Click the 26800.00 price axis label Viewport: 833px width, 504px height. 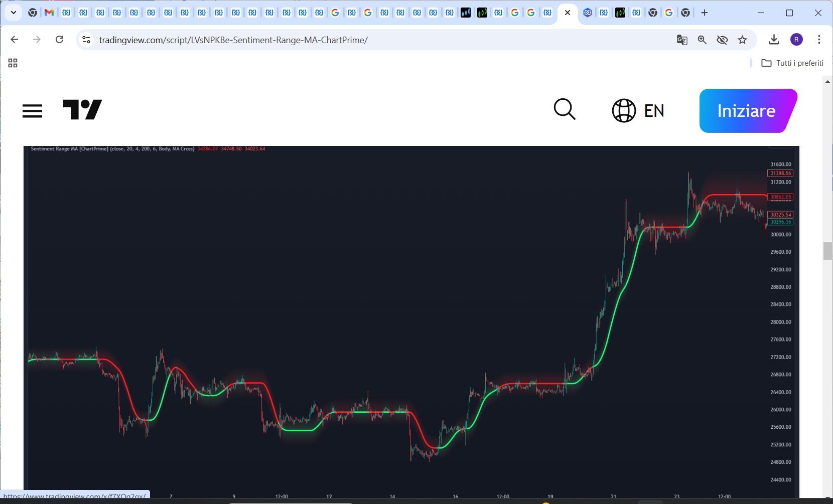781,375
